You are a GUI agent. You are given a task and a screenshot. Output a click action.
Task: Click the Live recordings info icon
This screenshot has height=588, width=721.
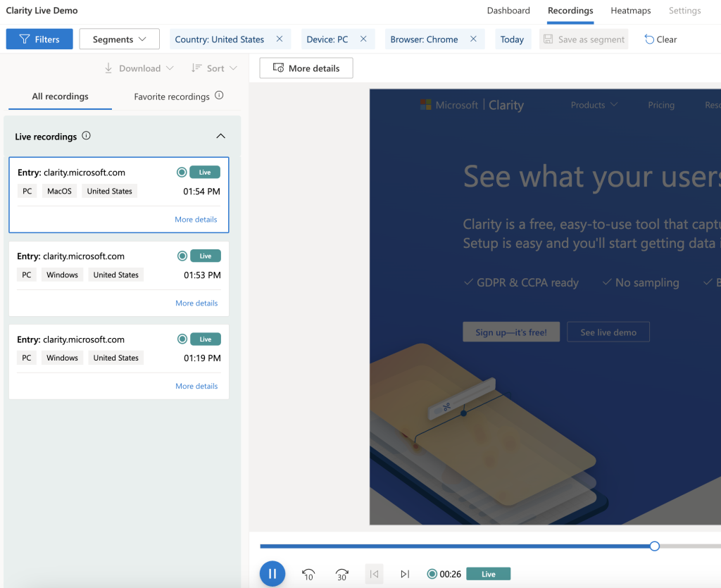(86, 136)
